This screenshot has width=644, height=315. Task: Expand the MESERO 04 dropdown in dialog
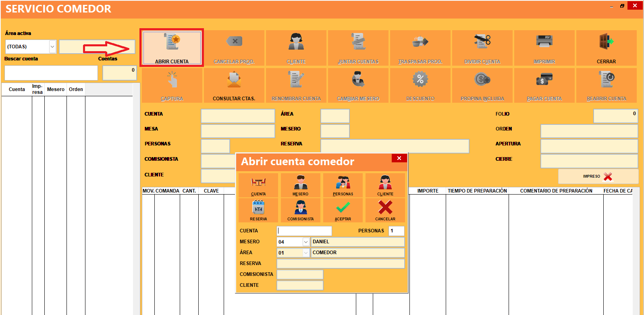point(306,242)
